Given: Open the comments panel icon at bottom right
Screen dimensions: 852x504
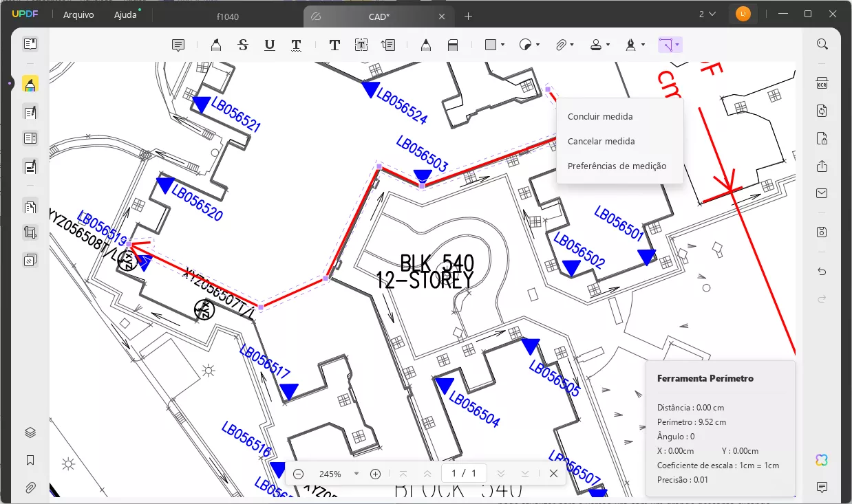Looking at the screenshot, I should [x=822, y=487].
